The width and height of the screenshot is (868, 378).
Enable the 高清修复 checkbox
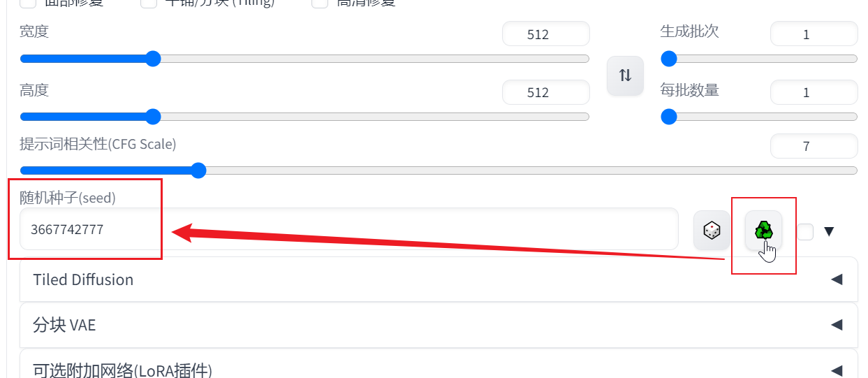coord(320,2)
